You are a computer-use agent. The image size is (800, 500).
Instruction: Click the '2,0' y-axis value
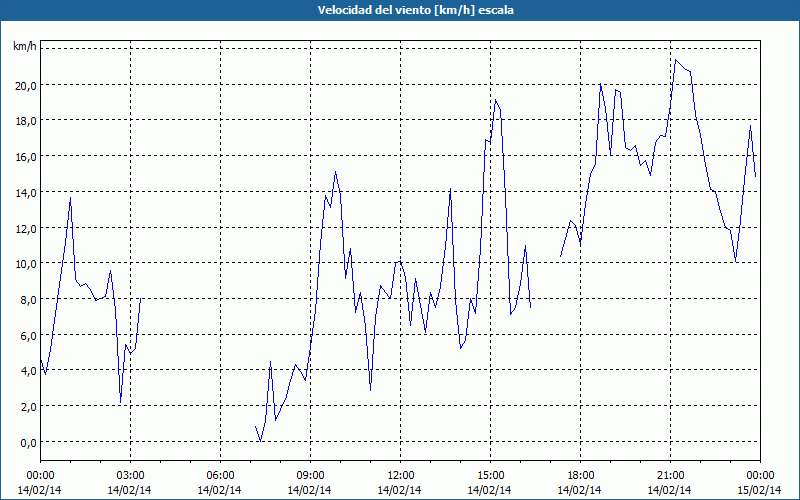pos(30,407)
